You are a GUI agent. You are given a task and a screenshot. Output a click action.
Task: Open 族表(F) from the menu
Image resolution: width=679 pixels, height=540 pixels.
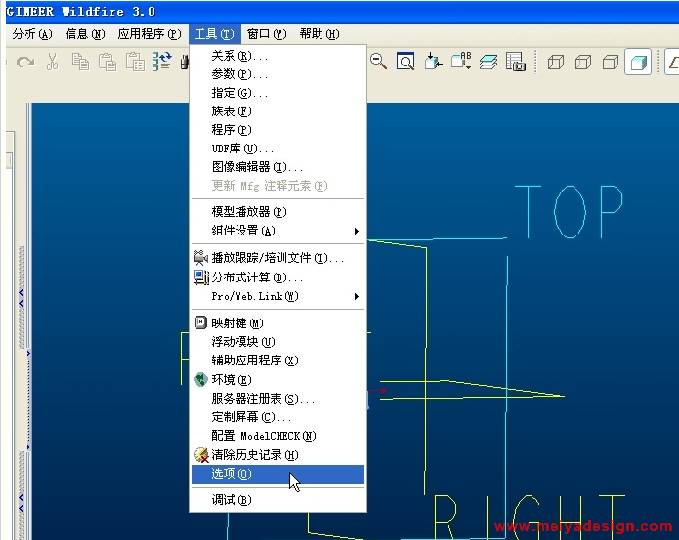coord(278,111)
